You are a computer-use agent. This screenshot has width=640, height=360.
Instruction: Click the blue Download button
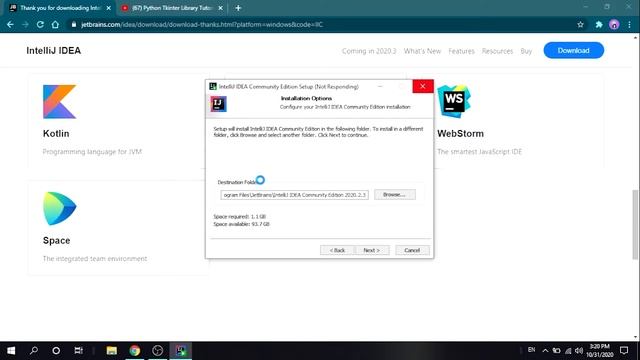click(x=573, y=50)
